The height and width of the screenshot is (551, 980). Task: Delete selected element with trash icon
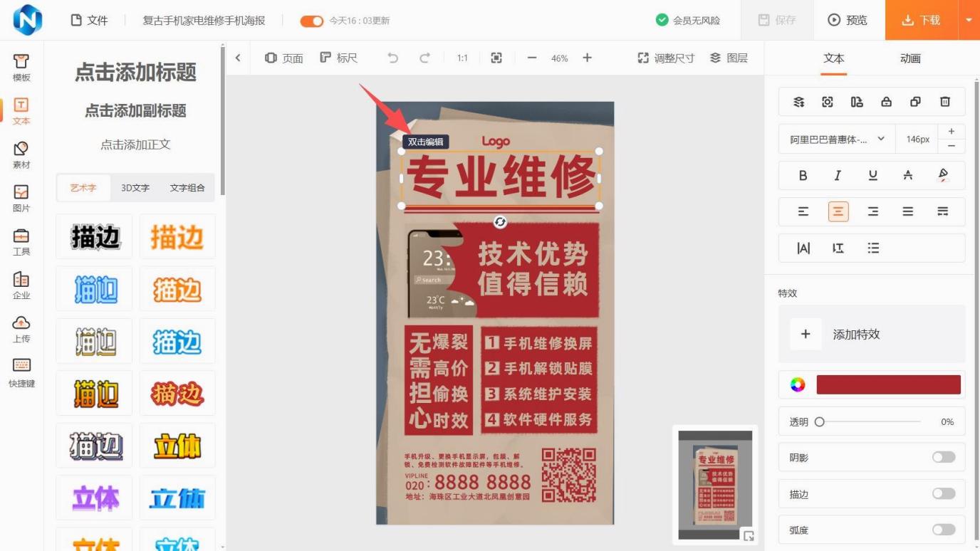(x=944, y=102)
